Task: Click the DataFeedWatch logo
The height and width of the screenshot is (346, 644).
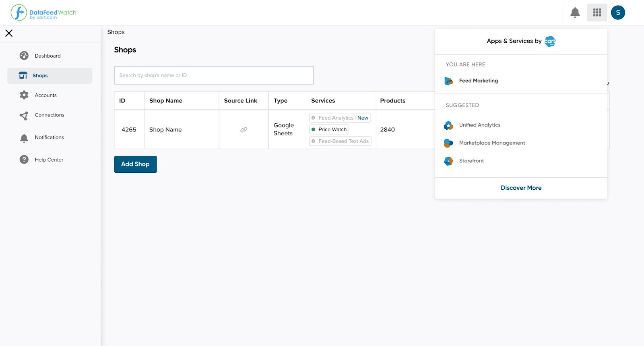Action: [43, 13]
